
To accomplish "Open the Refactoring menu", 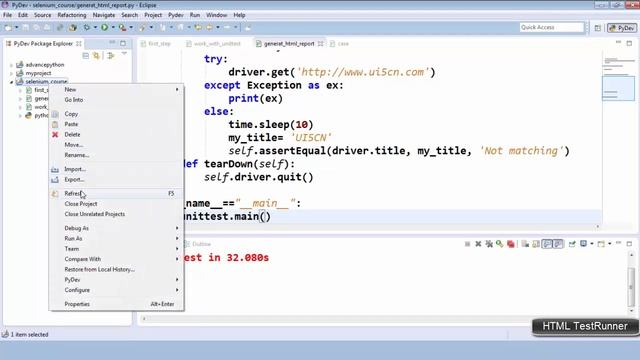I will click(x=72, y=15).
